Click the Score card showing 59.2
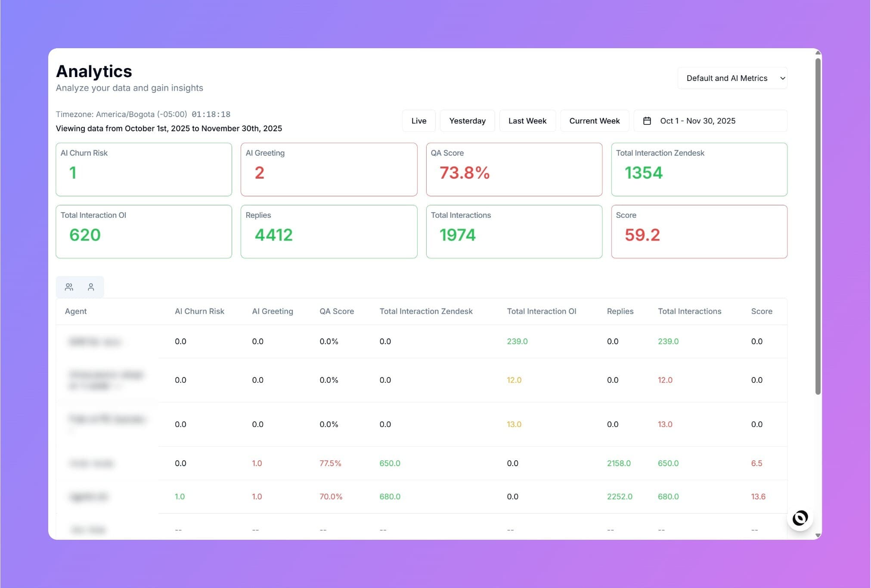 tap(699, 232)
